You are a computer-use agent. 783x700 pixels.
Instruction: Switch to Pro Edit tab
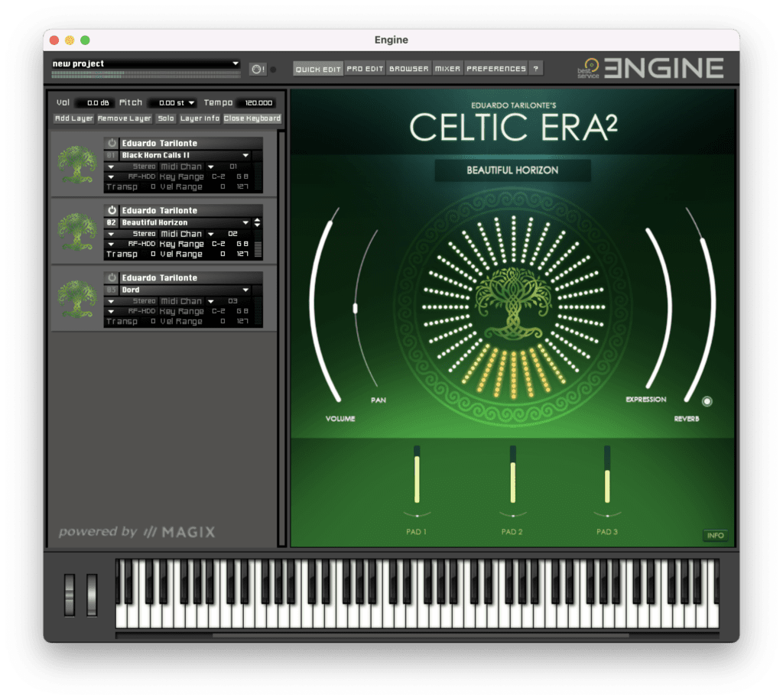pyautogui.click(x=365, y=69)
